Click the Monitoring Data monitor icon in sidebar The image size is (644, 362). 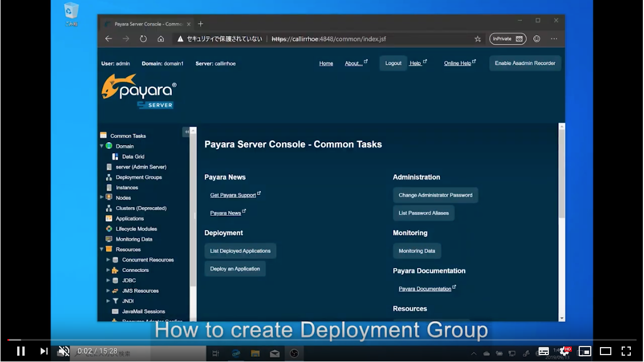pyautogui.click(x=109, y=239)
